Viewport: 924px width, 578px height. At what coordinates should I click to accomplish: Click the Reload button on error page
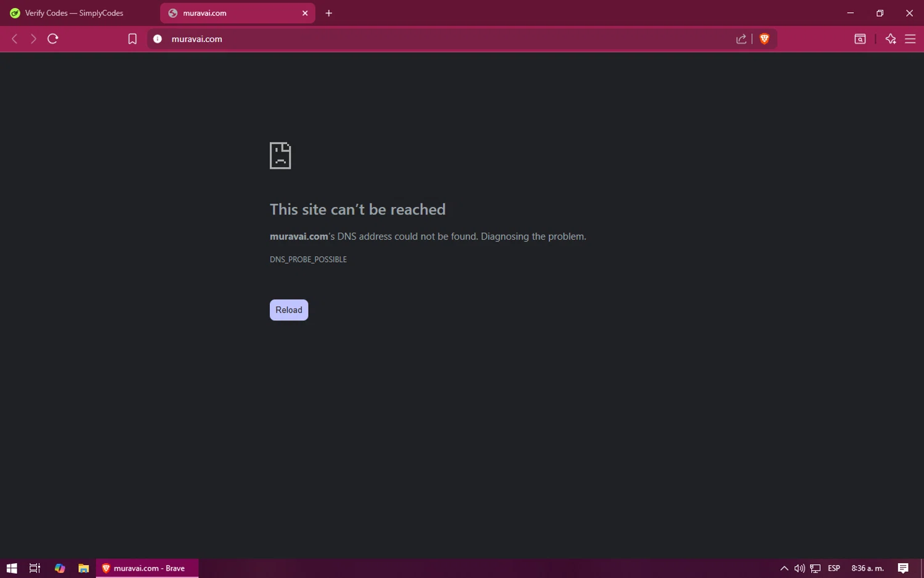click(289, 310)
